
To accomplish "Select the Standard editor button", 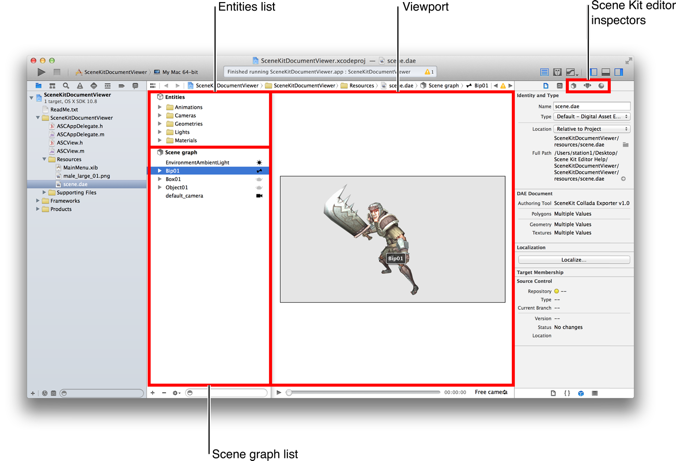I will tap(545, 72).
